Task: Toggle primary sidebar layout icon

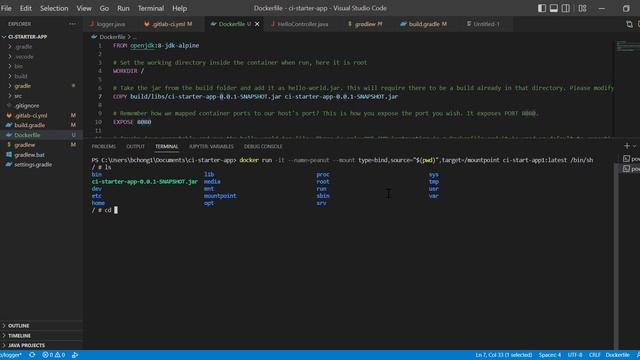Action: click(542, 8)
